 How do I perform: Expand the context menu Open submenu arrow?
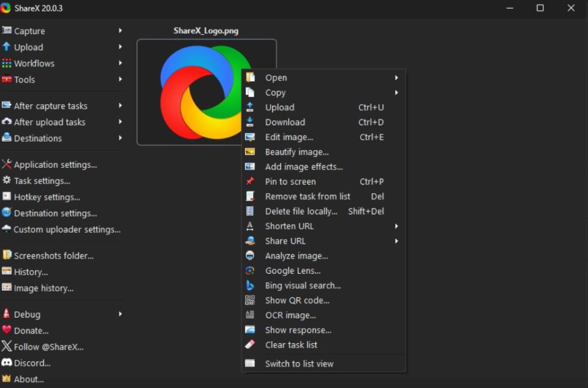396,78
